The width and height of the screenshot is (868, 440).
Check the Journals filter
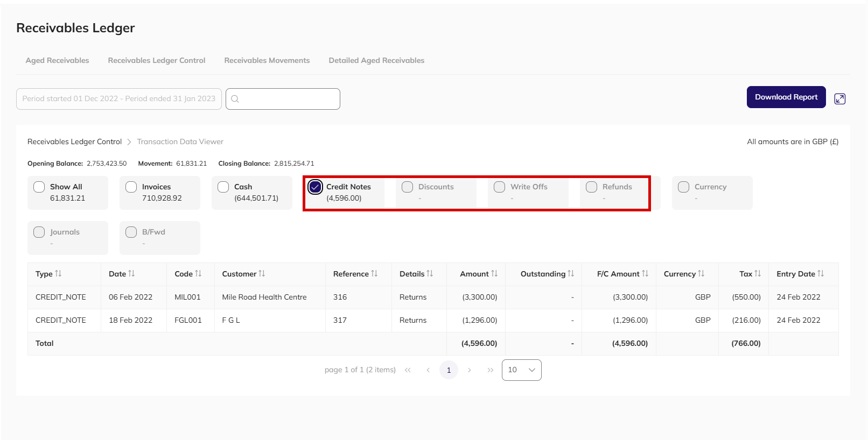(x=39, y=232)
